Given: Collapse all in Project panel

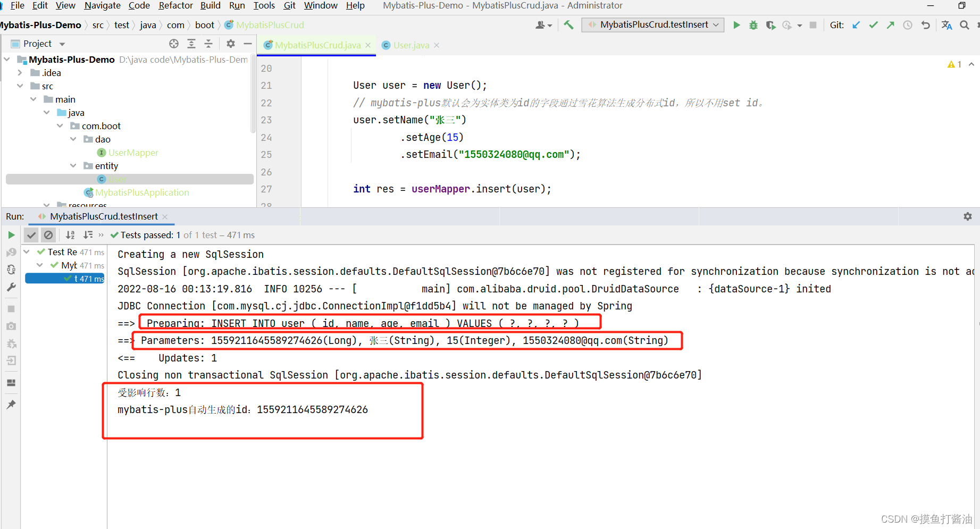Looking at the screenshot, I should click(208, 44).
